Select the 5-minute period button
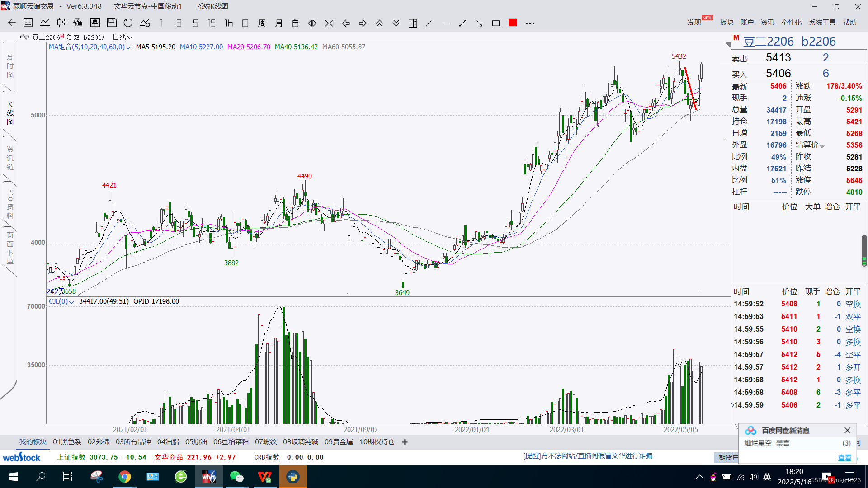This screenshot has height=488, width=868. [195, 23]
